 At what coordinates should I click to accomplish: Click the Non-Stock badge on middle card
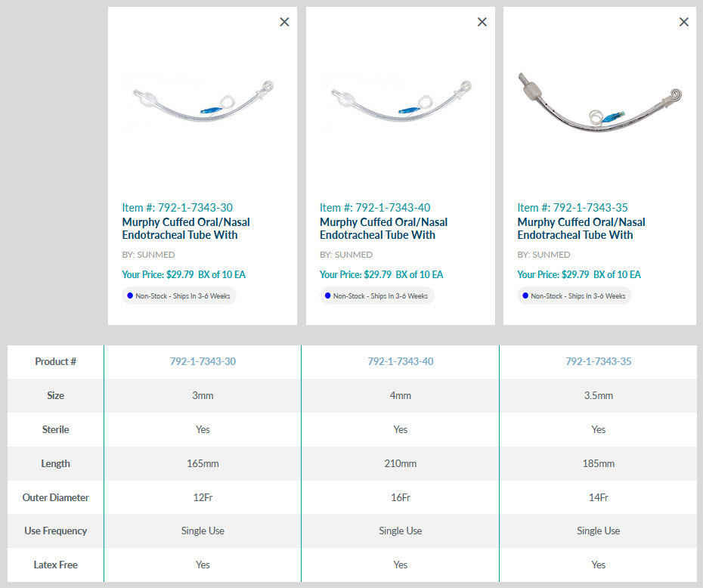point(377,296)
